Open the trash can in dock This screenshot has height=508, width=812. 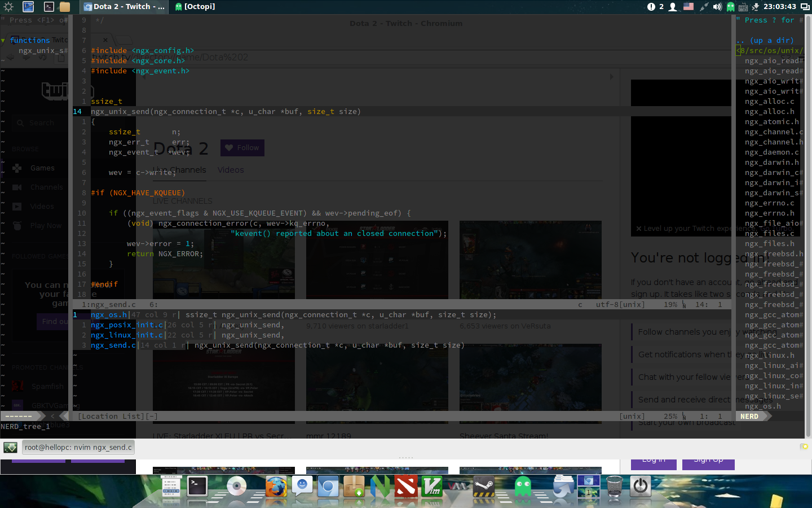pyautogui.click(x=615, y=487)
